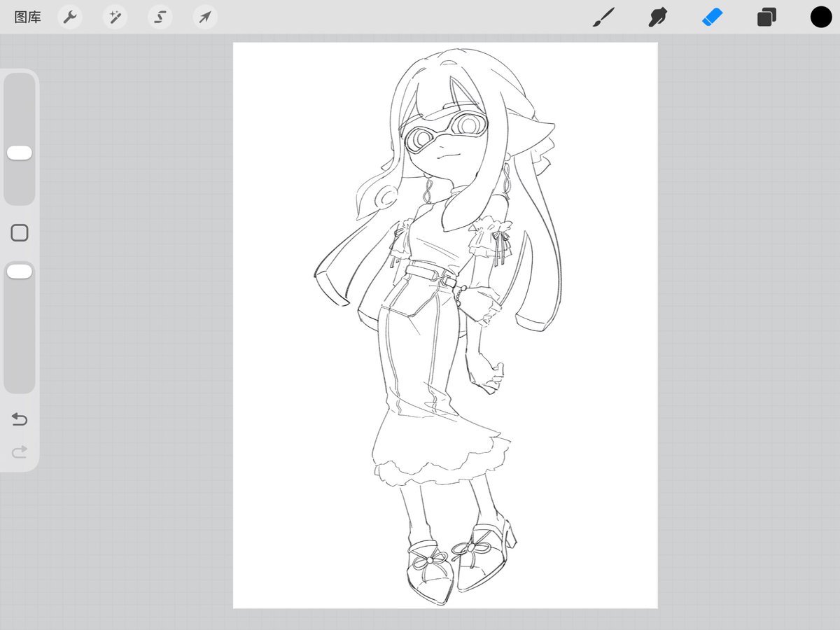The image size is (840, 630).
Task: Activate the Selection S tool
Action: click(160, 17)
